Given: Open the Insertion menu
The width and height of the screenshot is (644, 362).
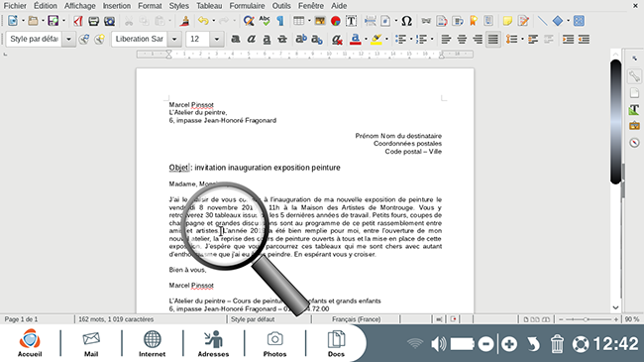Looking at the screenshot, I should coord(117,6).
